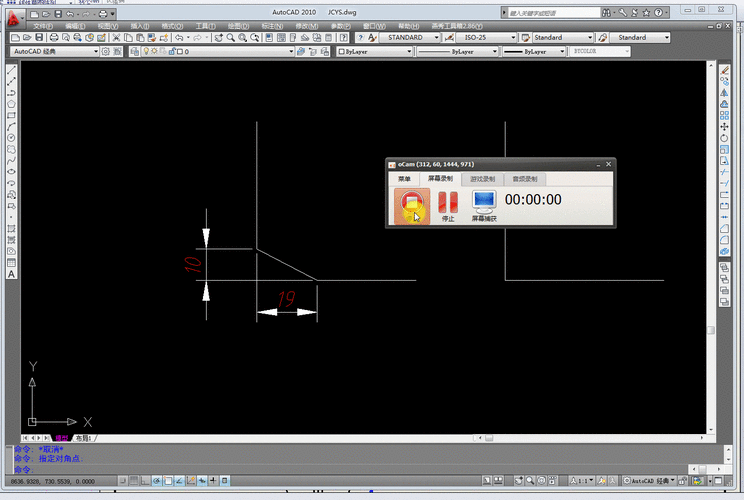Click 屏幕捕获 screen capture in oCam
This screenshot has height=500, width=744.
[x=484, y=206]
